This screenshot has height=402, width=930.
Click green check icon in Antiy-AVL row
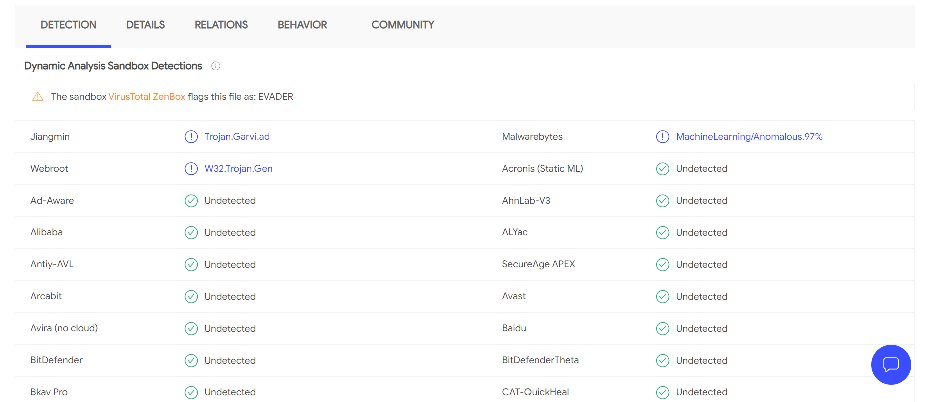191,264
